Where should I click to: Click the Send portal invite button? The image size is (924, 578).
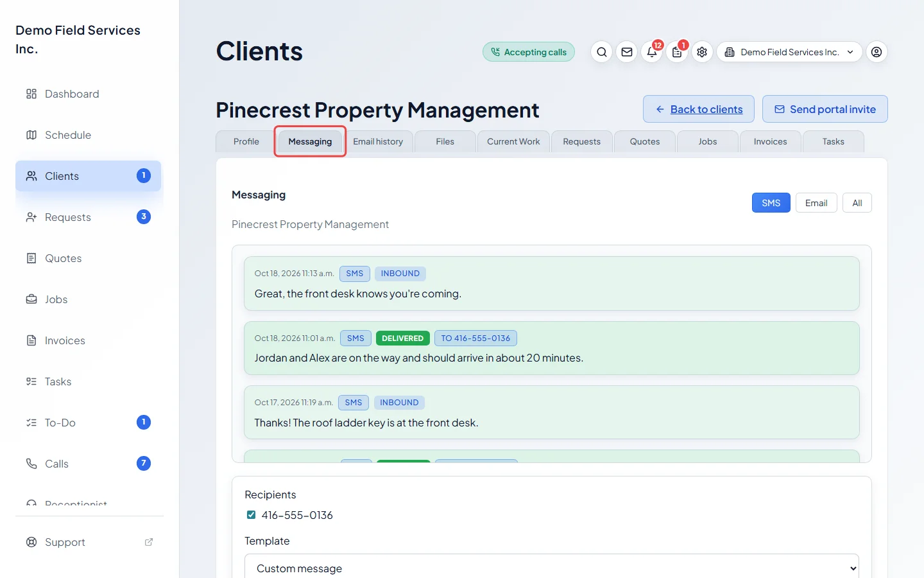(x=825, y=109)
